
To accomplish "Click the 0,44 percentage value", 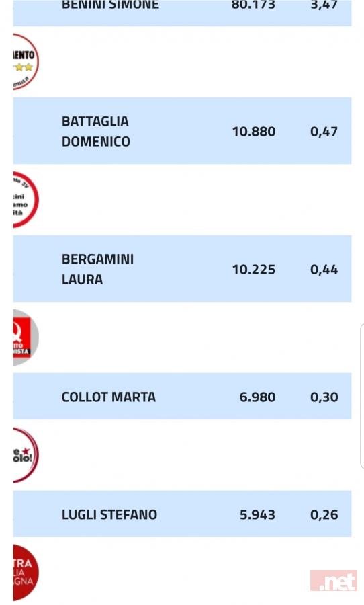I will [x=324, y=270].
